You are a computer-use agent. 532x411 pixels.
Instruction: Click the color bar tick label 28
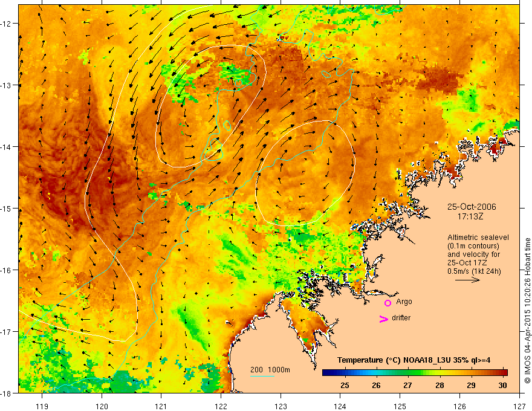440,386
